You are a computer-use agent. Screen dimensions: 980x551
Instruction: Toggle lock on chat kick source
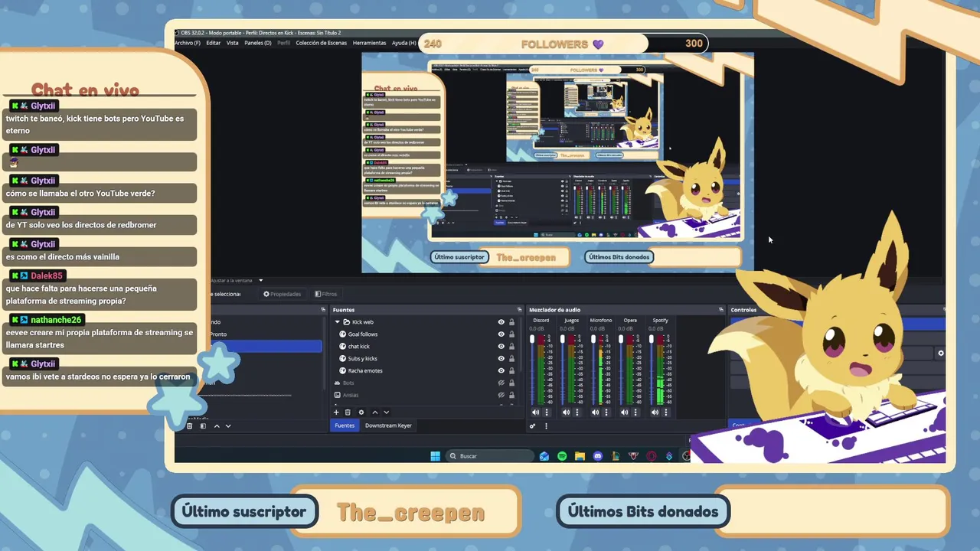[x=511, y=347]
